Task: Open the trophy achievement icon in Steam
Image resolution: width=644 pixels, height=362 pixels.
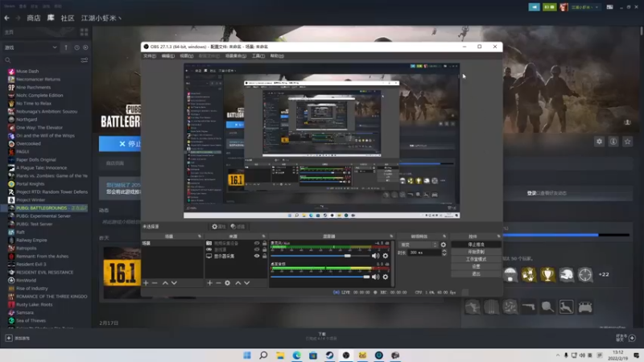Action: pos(547,274)
